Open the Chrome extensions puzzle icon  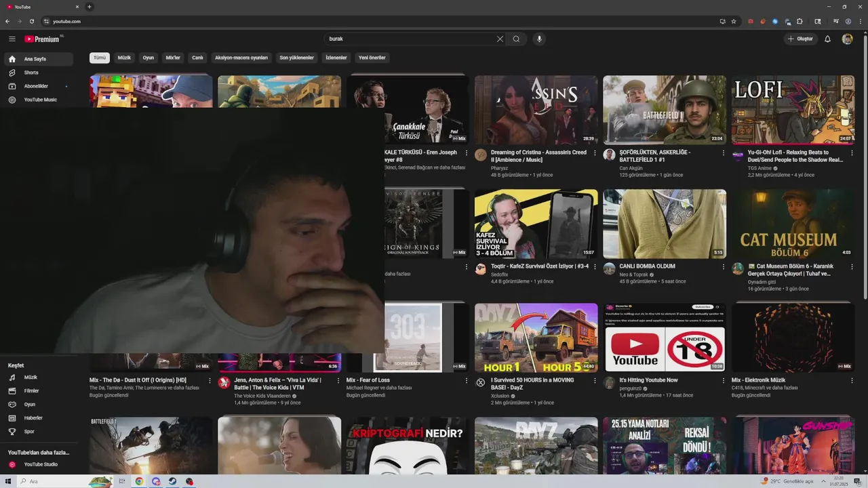pos(800,21)
